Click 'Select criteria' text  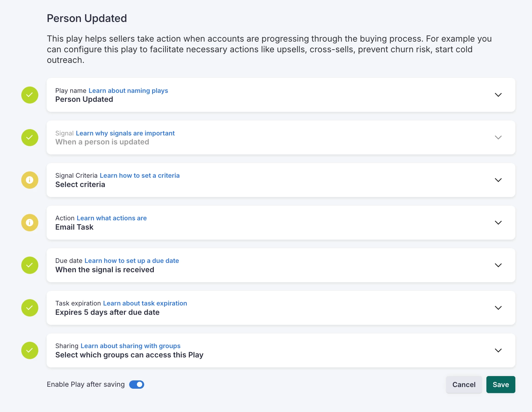click(80, 184)
